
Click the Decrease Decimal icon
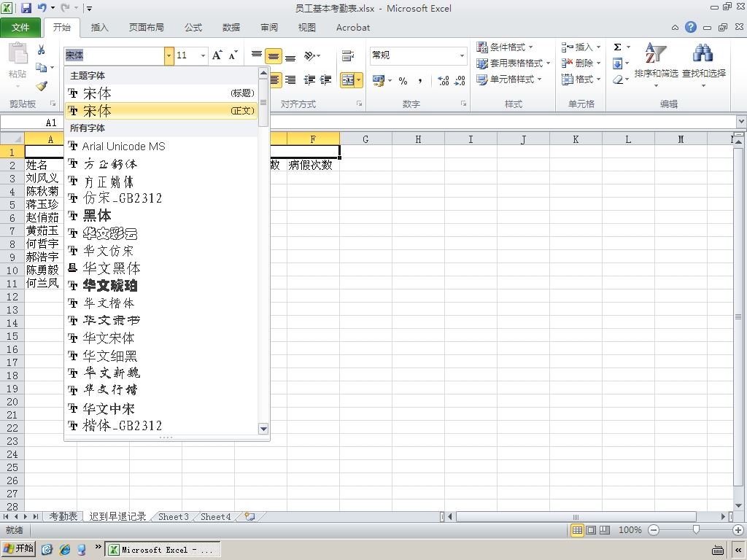[x=460, y=81]
